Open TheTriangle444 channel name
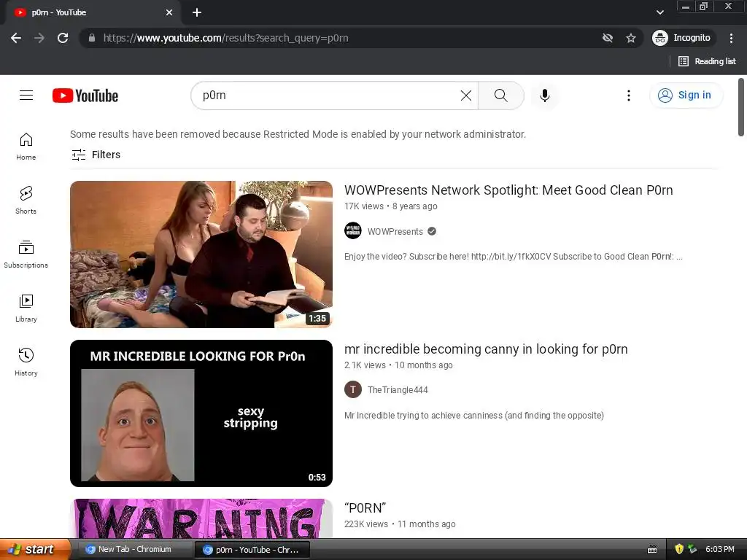 point(398,390)
